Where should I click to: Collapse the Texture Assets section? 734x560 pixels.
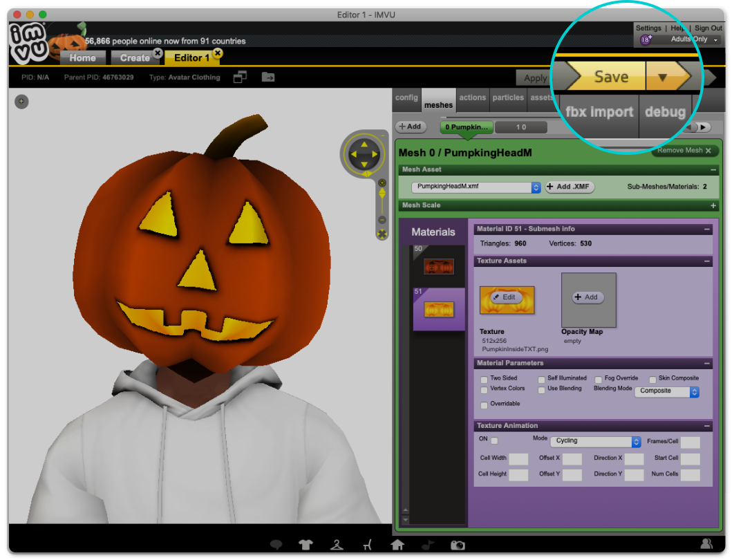coord(707,261)
